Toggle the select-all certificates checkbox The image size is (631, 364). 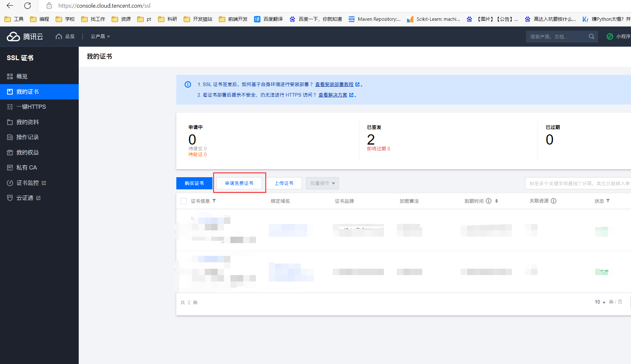coord(184,201)
